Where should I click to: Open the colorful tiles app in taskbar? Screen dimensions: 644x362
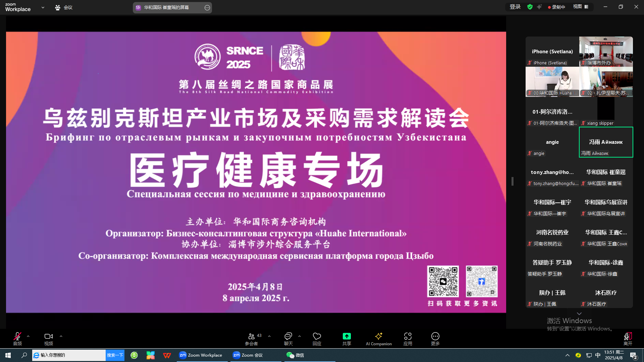pyautogui.click(x=151, y=355)
